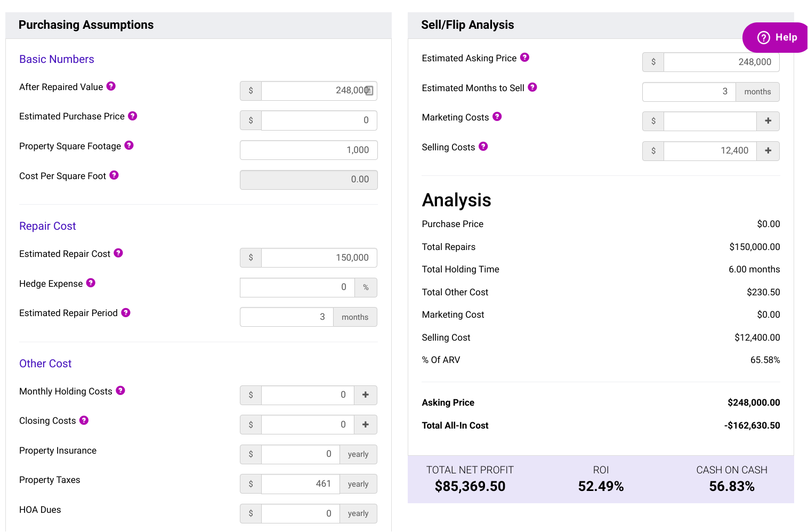Show Hedge Expense help tooltip
This screenshot has width=808, height=532.
click(91, 283)
